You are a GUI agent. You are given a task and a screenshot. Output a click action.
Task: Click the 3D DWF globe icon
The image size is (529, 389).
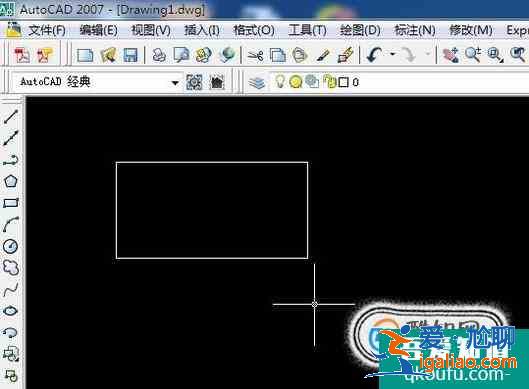click(x=227, y=55)
